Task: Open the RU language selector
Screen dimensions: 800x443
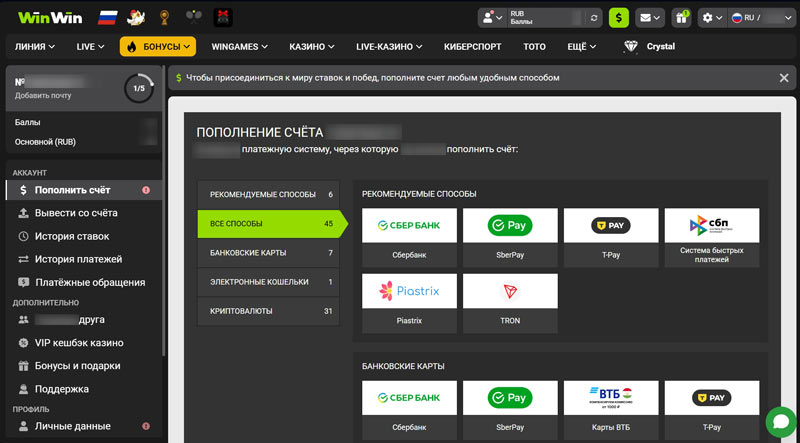Action: click(x=761, y=18)
